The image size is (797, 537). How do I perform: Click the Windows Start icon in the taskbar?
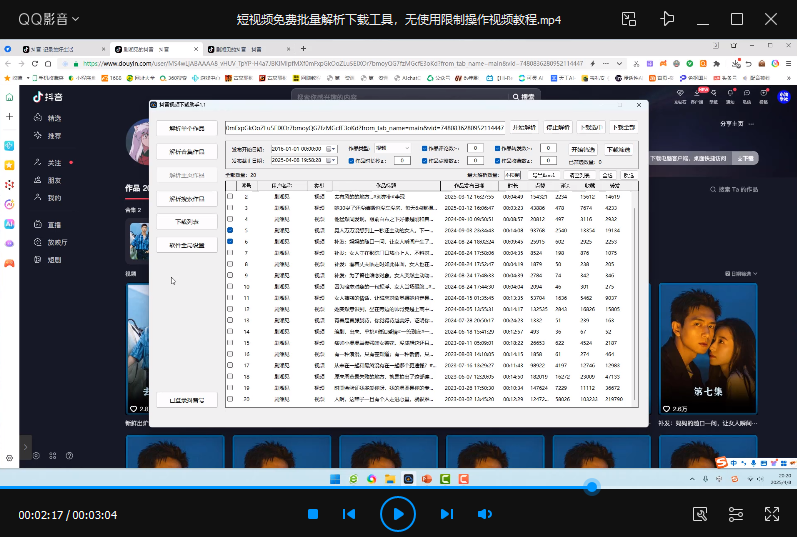click(335, 479)
